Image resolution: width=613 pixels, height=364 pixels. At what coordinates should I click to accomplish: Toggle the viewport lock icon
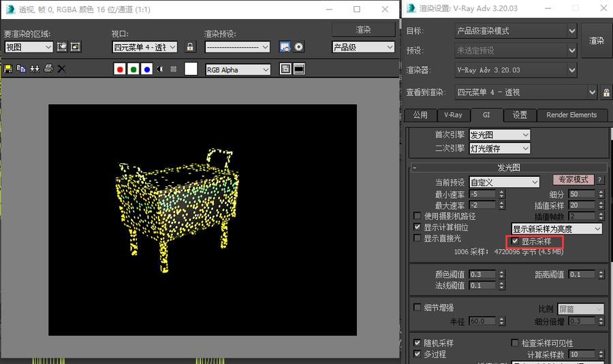[x=190, y=47]
